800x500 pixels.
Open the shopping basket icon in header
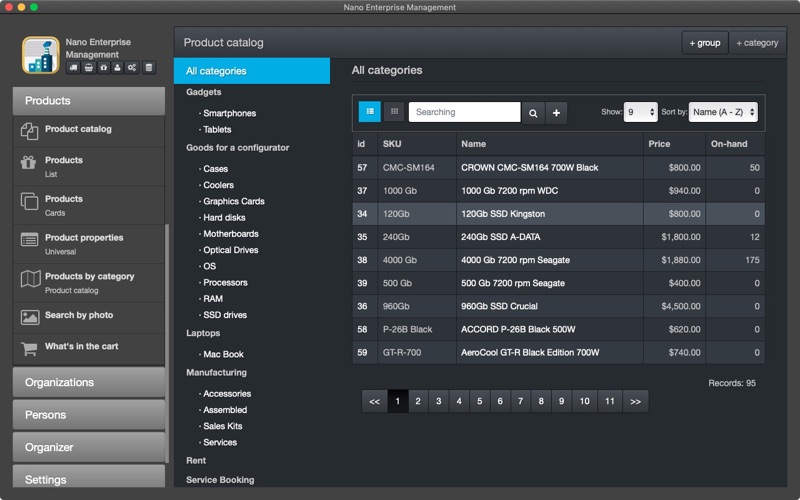(89, 68)
